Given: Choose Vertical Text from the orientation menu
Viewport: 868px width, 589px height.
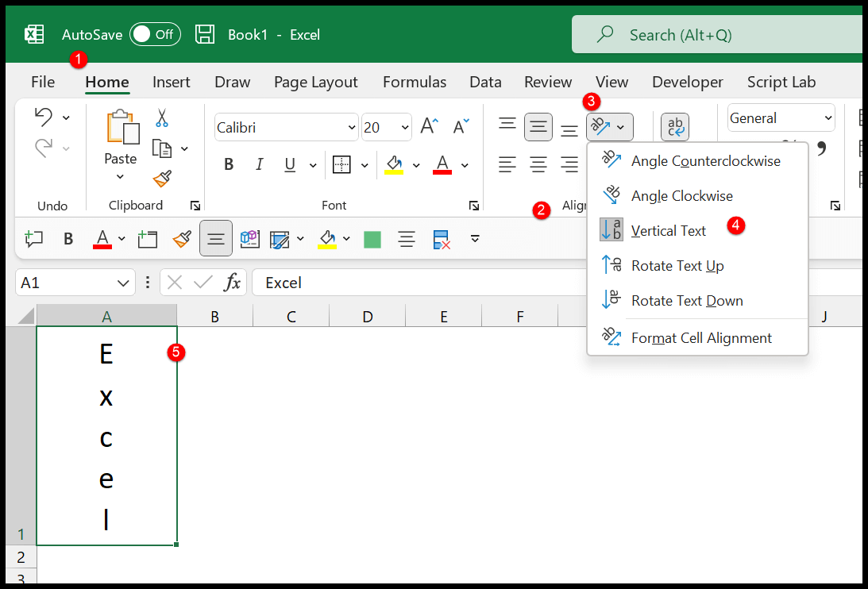Looking at the screenshot, I should click(667, 230).
